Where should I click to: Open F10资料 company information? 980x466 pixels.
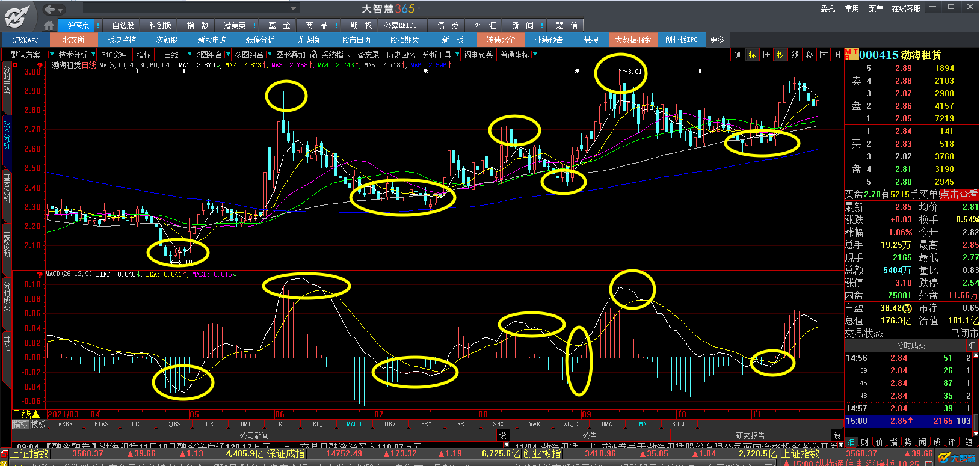coord(114,55)
